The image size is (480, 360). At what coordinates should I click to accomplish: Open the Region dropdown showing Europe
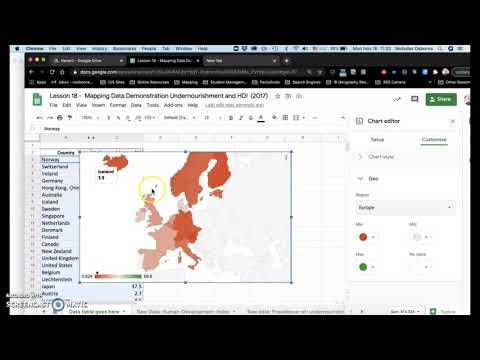click(405, 207)
